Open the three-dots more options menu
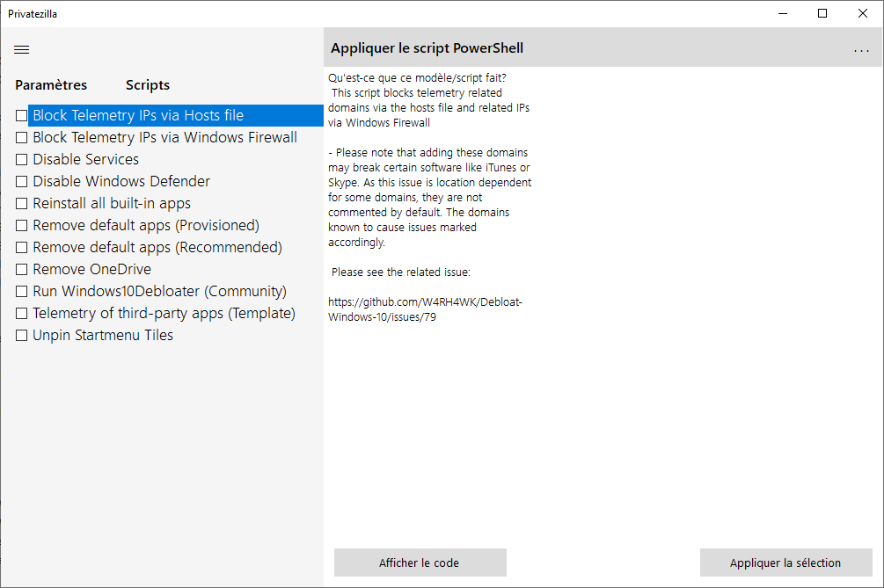Viewport: 884px width, 588px height. pyautogui.click(x=861, y=51)
